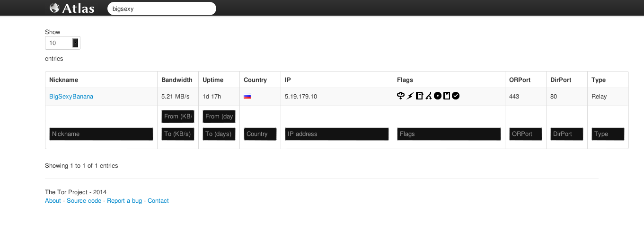The image size is (644, 225).
Task: Click the From (KB/s) bandwidth filter field
Action: tap(178, 117)
